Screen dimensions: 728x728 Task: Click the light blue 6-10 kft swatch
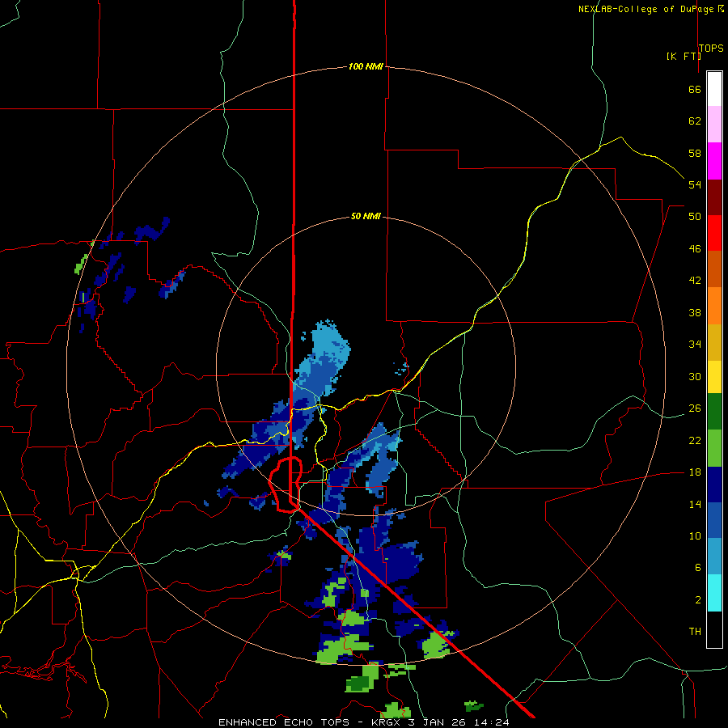coord(714,557)
